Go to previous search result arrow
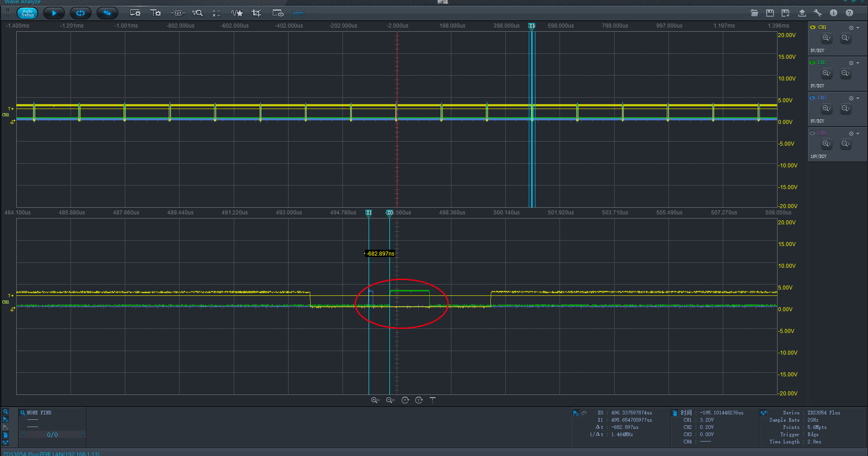This screenshot has width=868, height=456. click(23, 435)
